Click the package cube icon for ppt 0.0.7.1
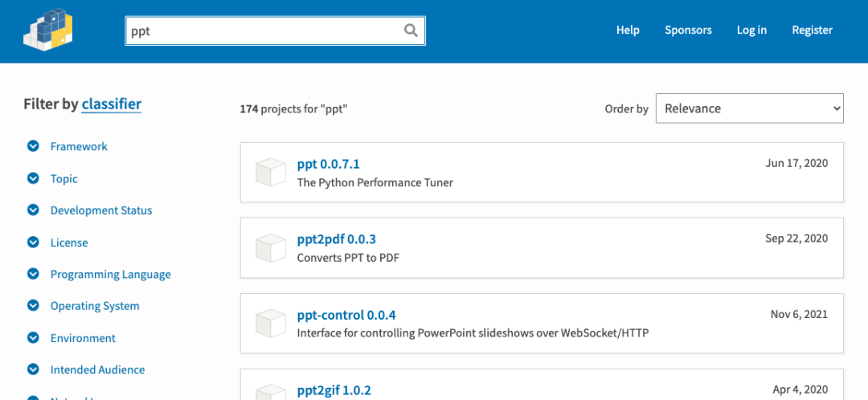 click(271, 173)
